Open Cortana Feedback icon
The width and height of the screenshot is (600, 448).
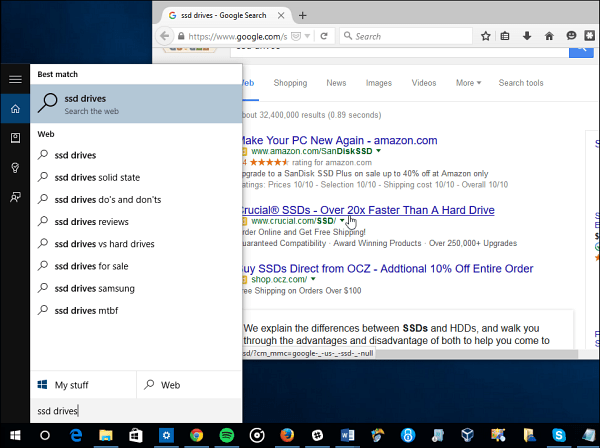[15, 197]
